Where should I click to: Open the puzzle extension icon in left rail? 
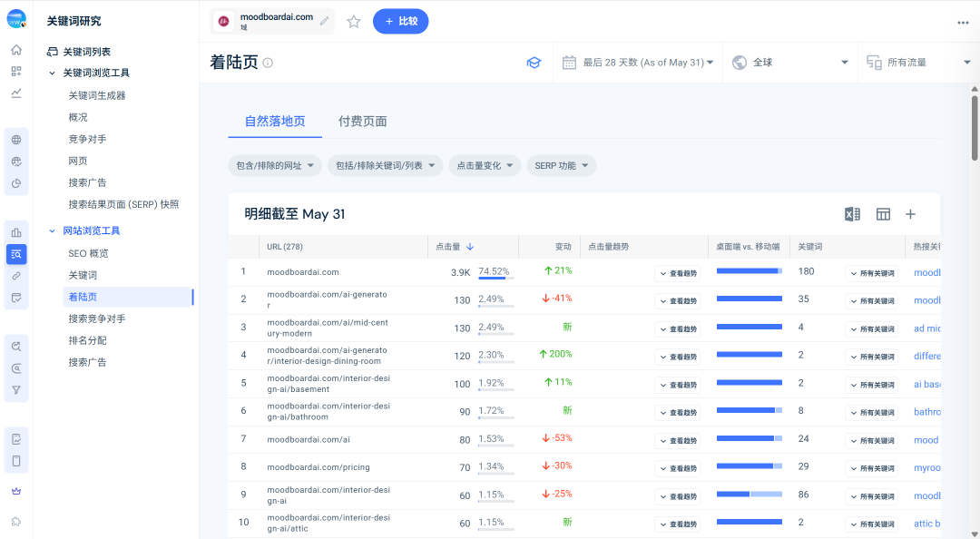tap(16, 522)
